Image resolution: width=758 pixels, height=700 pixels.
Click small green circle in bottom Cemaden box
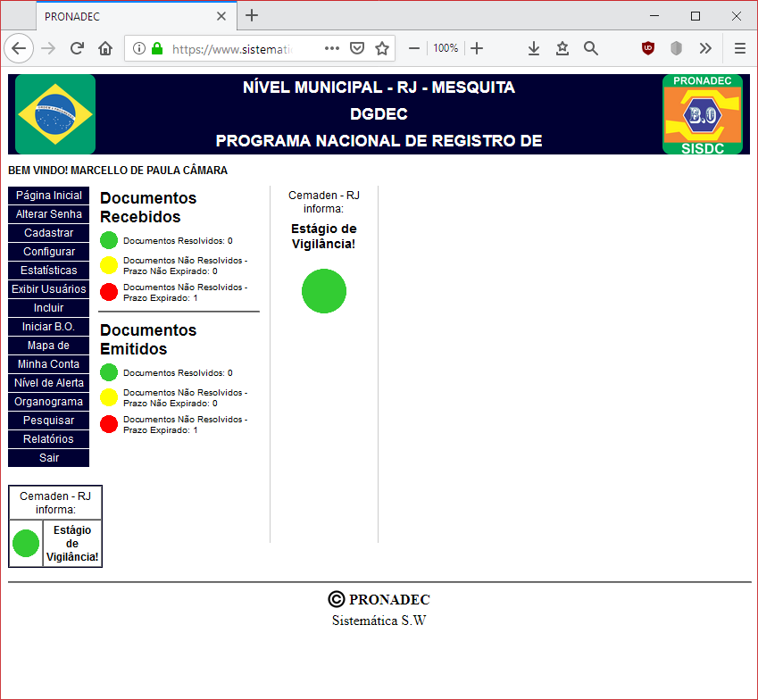[x=26, y=544]
